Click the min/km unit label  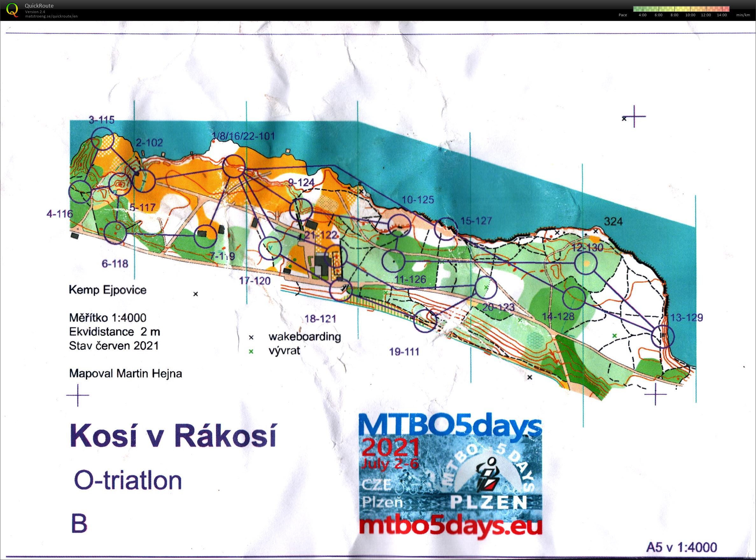coord(743,15)
